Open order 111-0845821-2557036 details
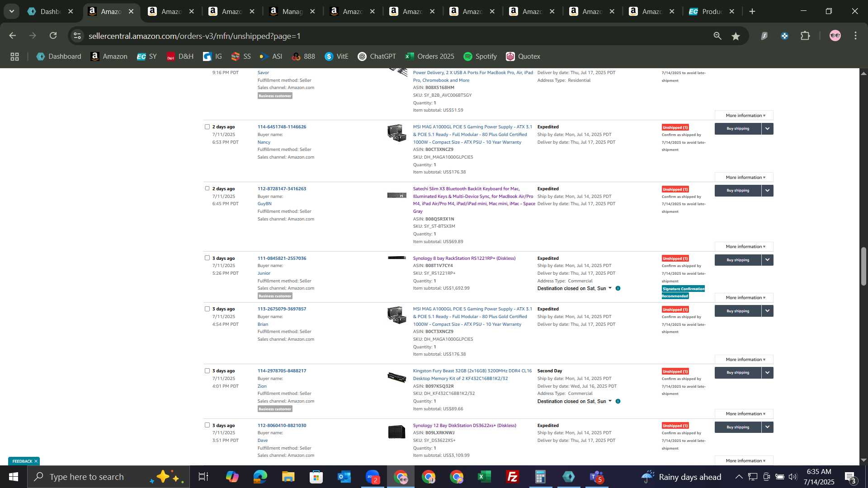The height and width of the screenshot is (488, 868). (282, 258)
